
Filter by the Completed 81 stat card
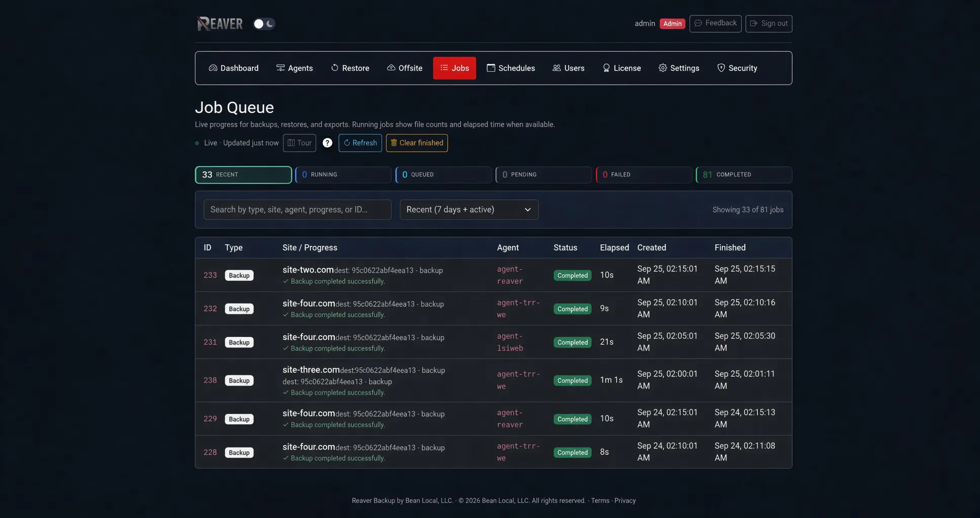pos(744,175)
